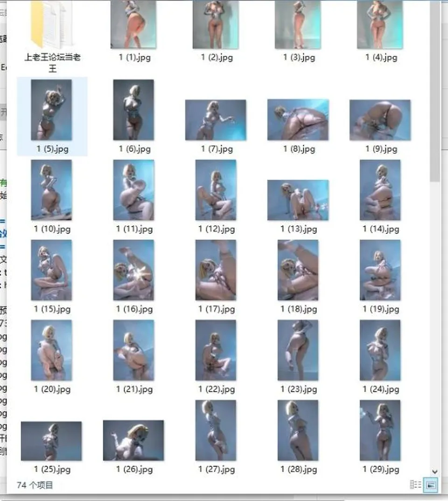Screen dimensions: 448x501
Task: Click the vertical scrollbar thumb
Action: (434, 91)
